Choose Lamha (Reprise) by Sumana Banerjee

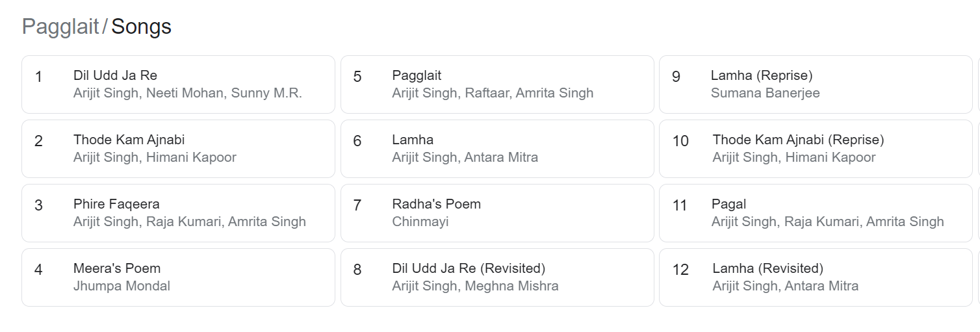tap(816, 84)
